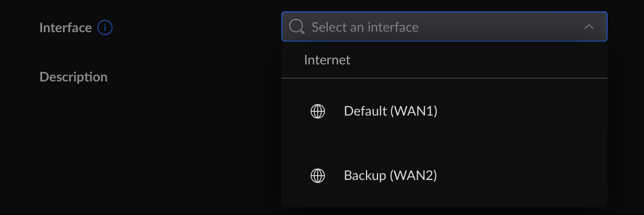Click the Description field label
Viewport: 644px width, 215px height.
(74, 77)
